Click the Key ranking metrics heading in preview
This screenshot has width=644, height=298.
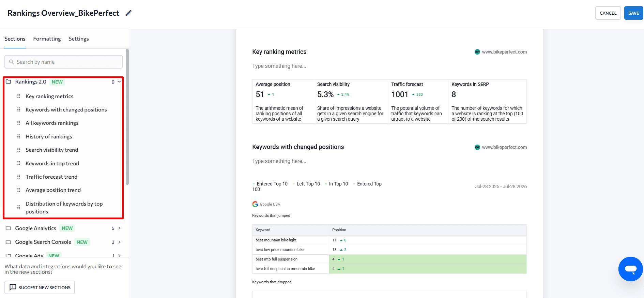point(279,52)
